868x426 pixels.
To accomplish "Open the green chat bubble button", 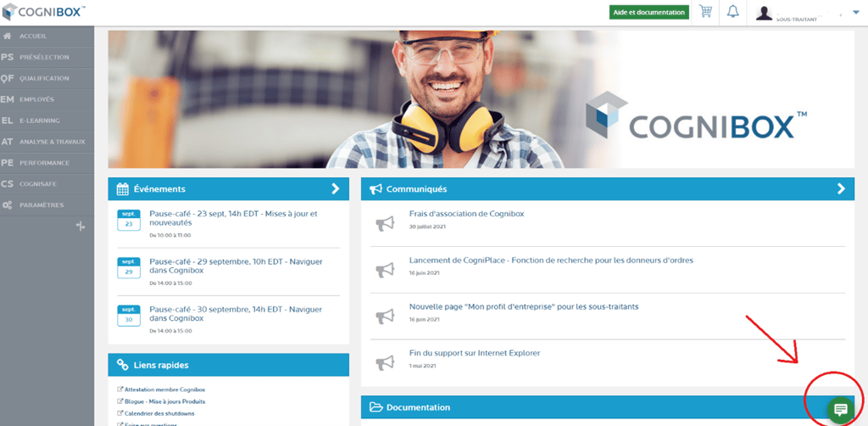I will (841, 410).
